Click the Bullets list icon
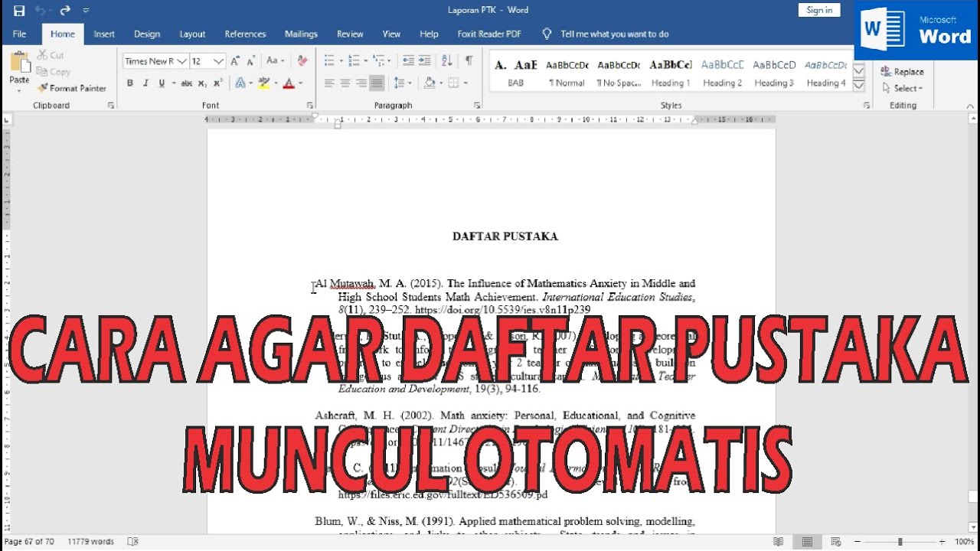This screenshot has width=980, height=551. (x=329, y=60)
